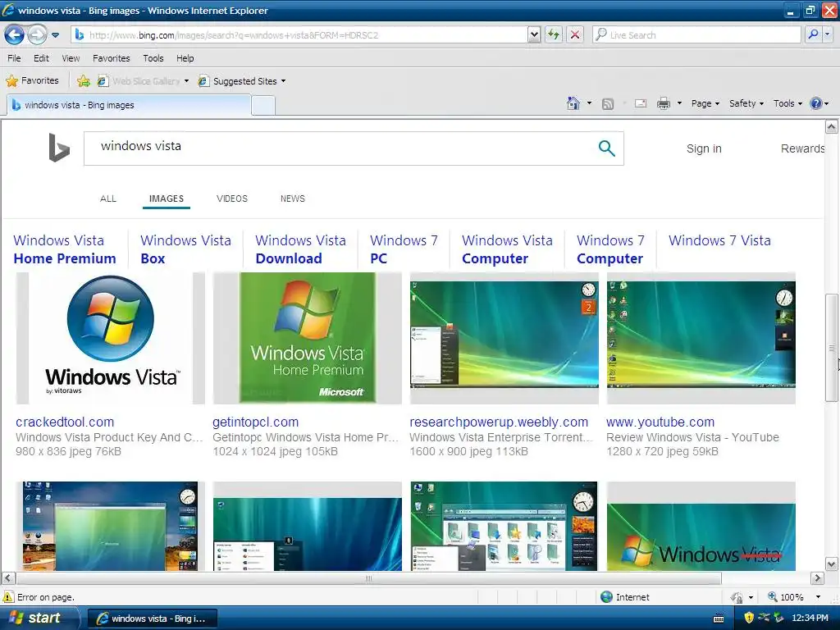Go to Home page icon
Viewport: 840px width, 630px height.
(573, 103)
